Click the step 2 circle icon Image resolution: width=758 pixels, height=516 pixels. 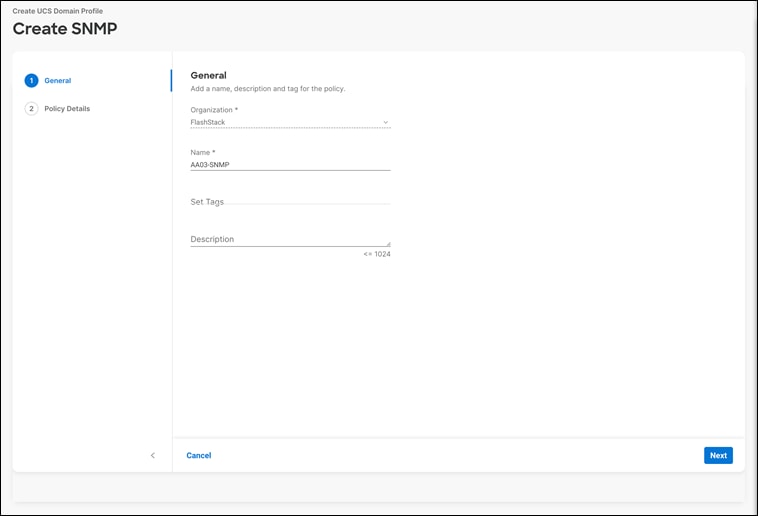pyautogui.click(x=31, y=109)
